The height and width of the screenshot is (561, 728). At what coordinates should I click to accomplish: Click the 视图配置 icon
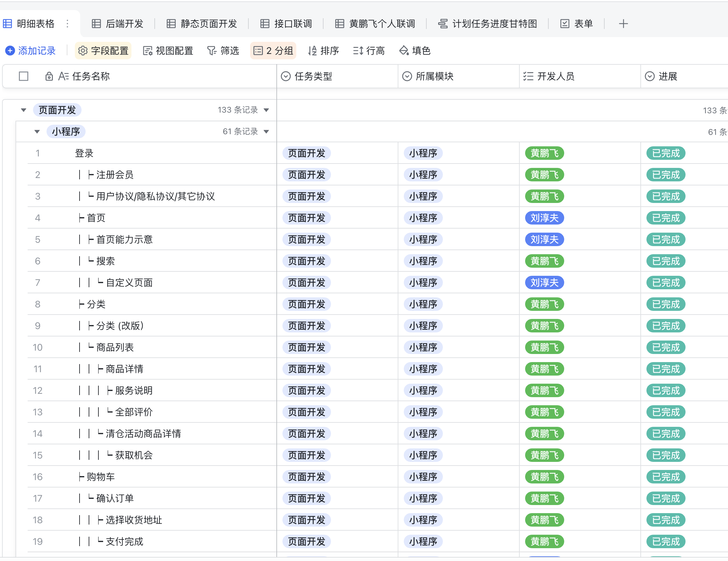147,51
